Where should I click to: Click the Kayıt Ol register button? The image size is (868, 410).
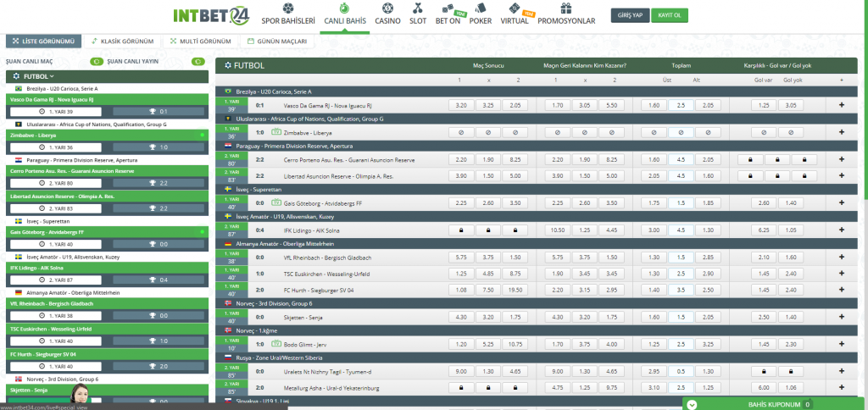(670, 15)
